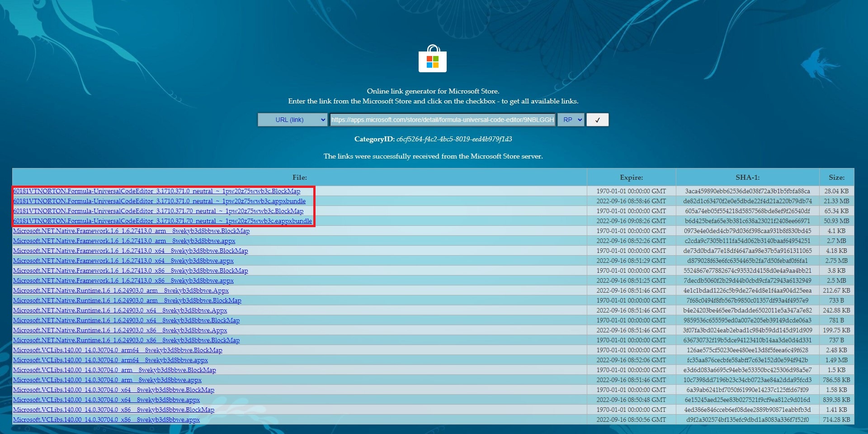Image resolution: width=868 pixels, height=434 pixels.
Task: Select SHA-1 hash starting d9f2a302574bf
Action: click(747, 420)
